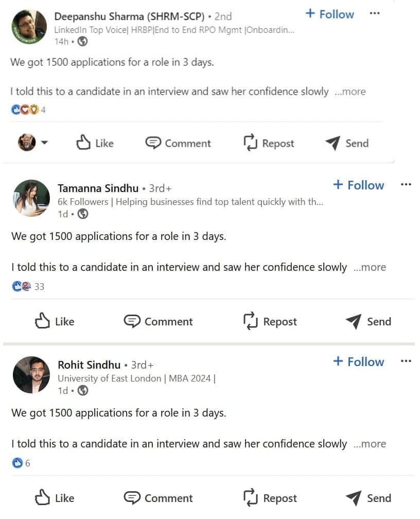The width and height of the screenshot is (420, 519).
Task: Open three-dot menu on Tamanna Sindhu's post
Action: click(x=406, y=185)
